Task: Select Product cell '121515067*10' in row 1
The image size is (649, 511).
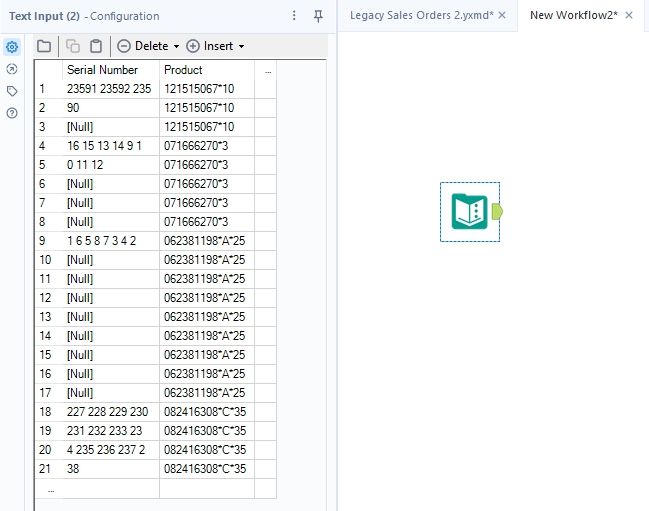Action: (207, 89)
